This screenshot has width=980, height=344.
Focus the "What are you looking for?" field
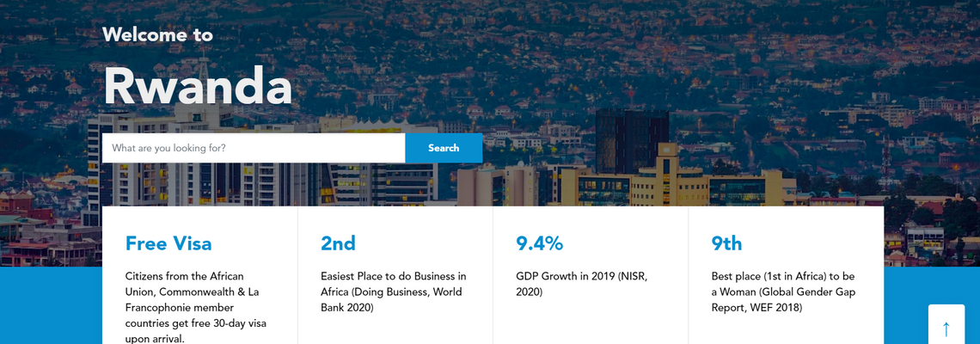(254, 148)
